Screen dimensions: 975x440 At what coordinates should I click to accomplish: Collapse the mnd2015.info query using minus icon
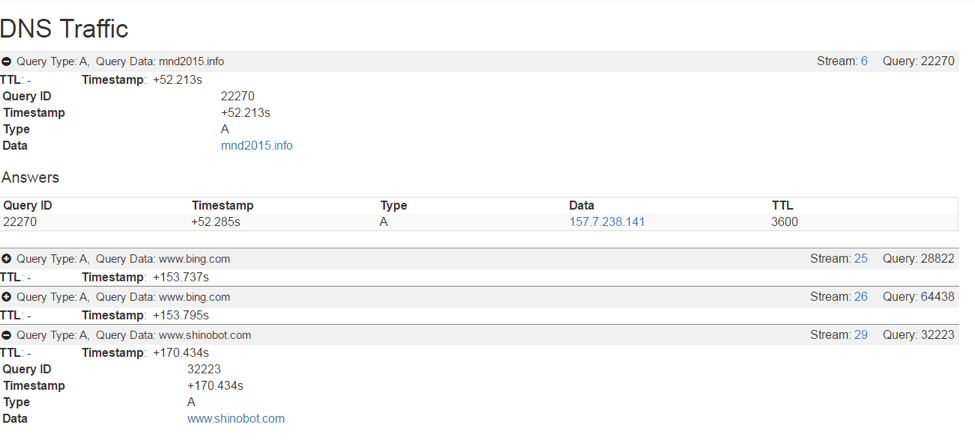pyautogui.click(x=7, y=61)
